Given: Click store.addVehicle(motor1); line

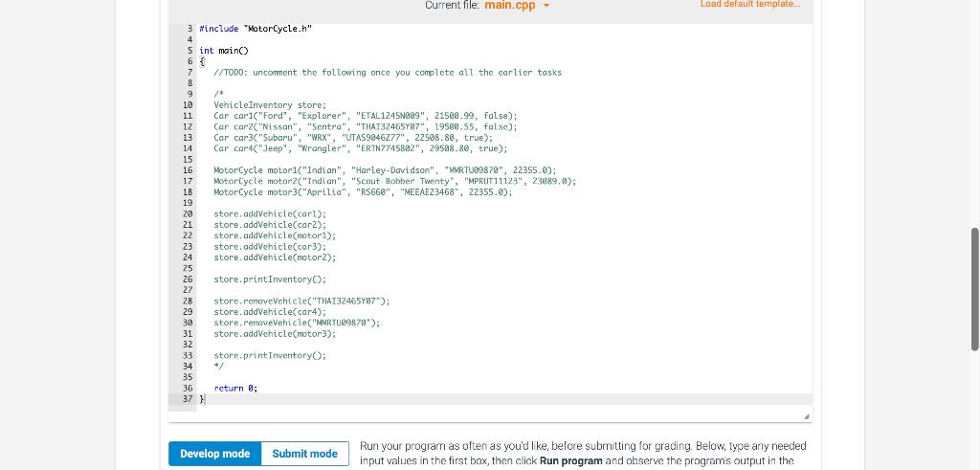Looking at the screenshot, I should click(275, 235).
